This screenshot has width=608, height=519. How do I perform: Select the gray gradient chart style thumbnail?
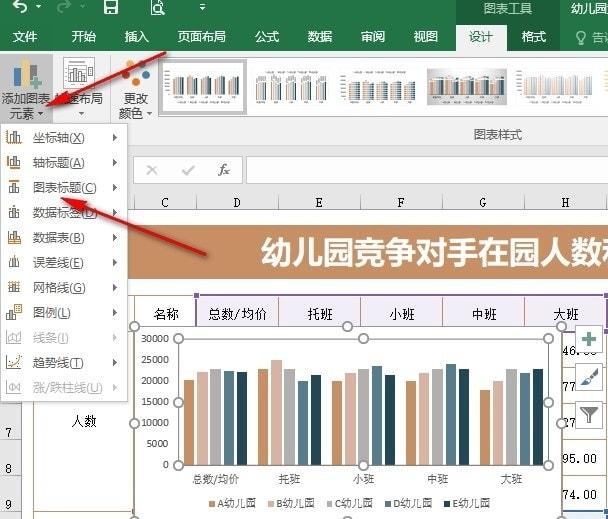click(467, 87)
